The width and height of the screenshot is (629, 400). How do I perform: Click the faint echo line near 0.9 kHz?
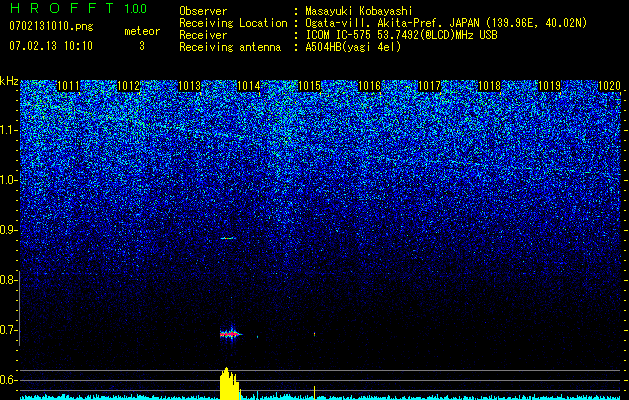click(227, 238)
